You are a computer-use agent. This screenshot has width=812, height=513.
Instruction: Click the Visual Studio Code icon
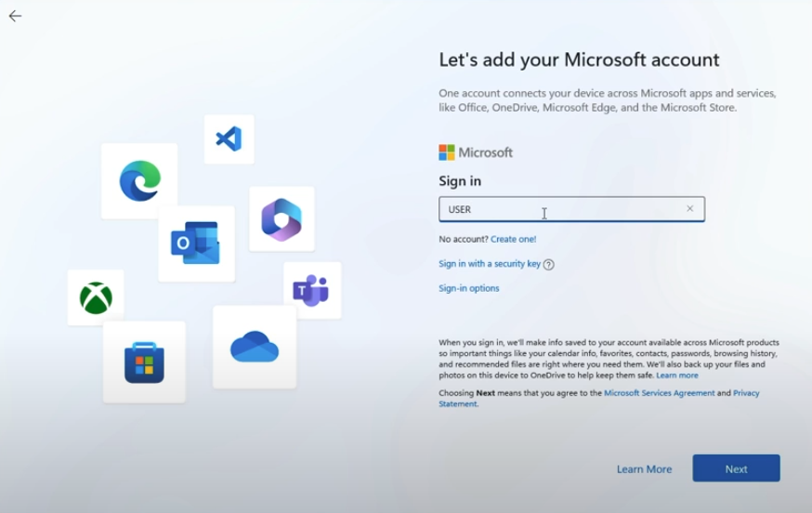[x=229, y=139]
